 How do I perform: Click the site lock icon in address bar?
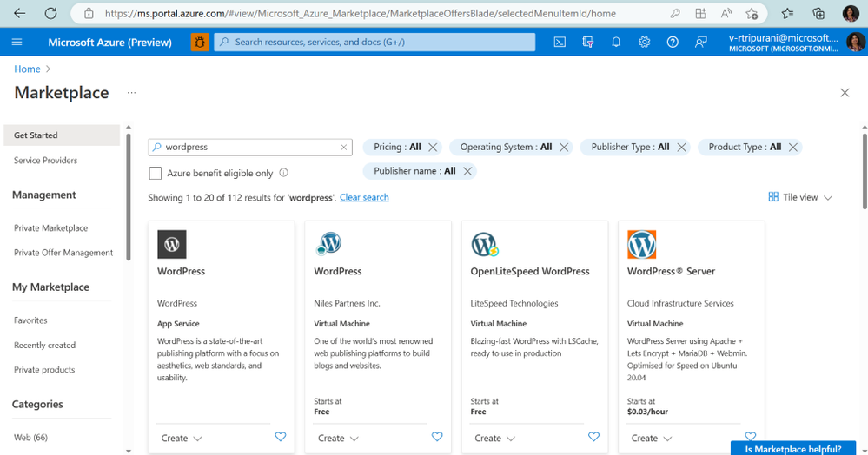click(x=89, y=13)
